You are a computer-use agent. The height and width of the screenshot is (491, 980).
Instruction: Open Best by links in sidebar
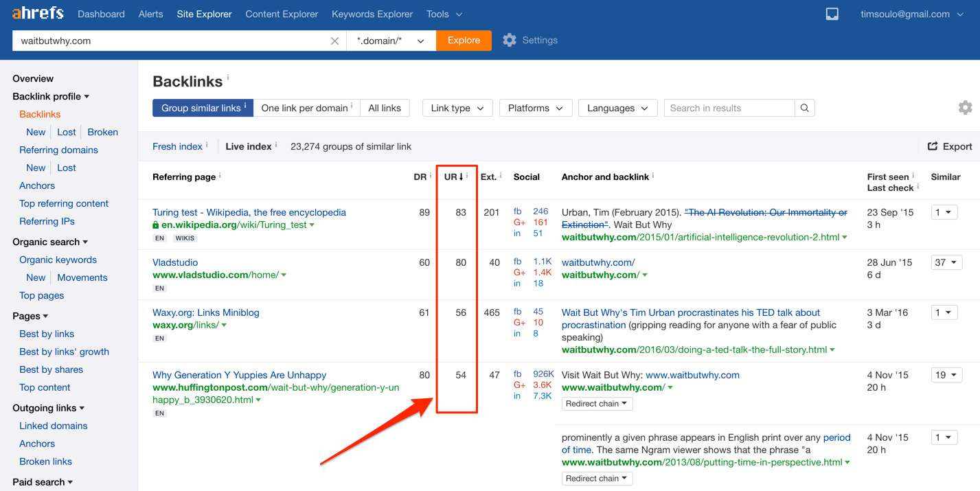tap(47, 334)
